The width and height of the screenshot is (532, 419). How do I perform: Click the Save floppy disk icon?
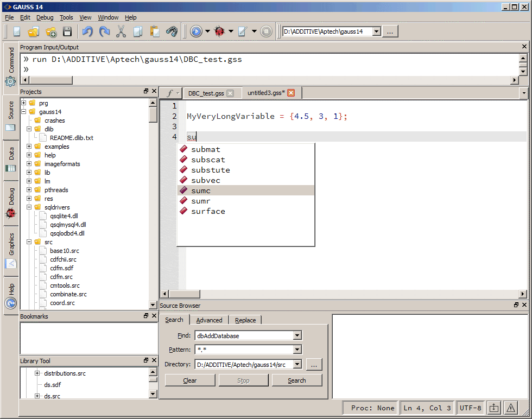tap(67, 31)
